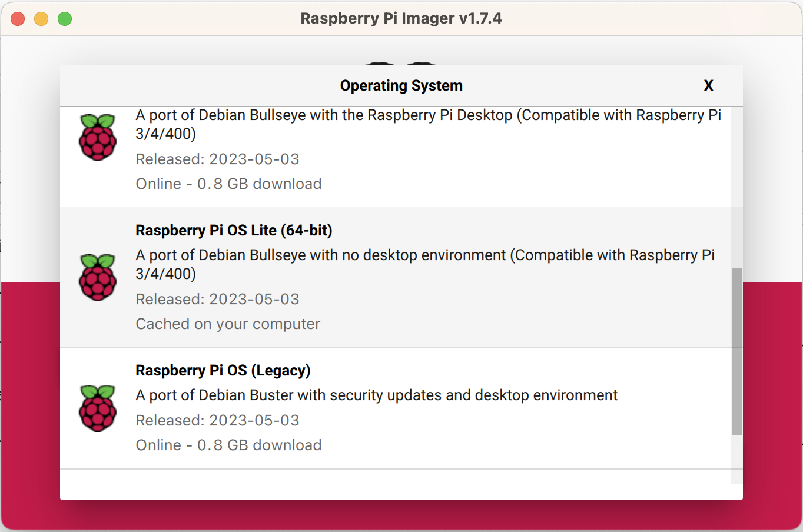
Task: Click raspberry icon of the Debian Bullseye Desktop entry
Action: point(98,138)
